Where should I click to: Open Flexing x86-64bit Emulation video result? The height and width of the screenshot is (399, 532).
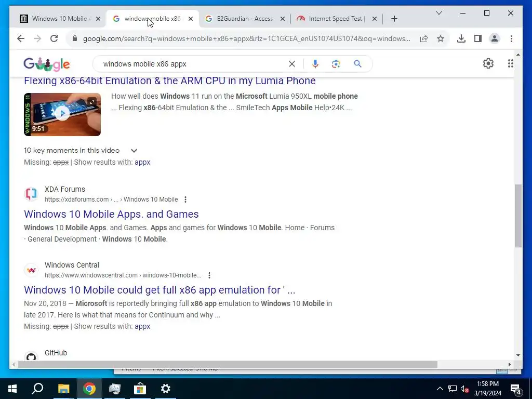[170, 81]
